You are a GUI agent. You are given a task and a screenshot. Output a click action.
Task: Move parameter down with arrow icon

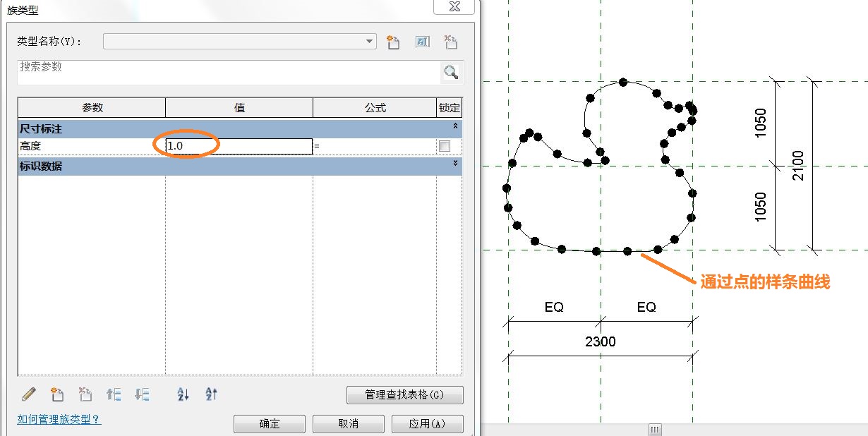click(142, 394)
